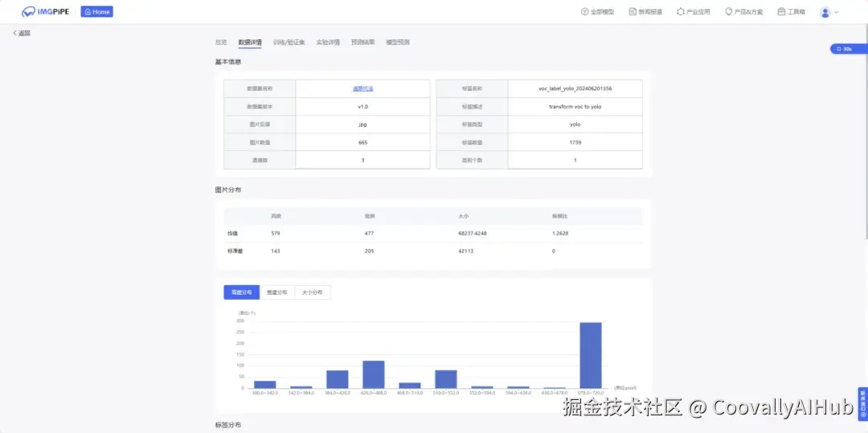This screenshot has height=433, width=868.
Task: Open the Home button
Action: (x=97, y=11)
